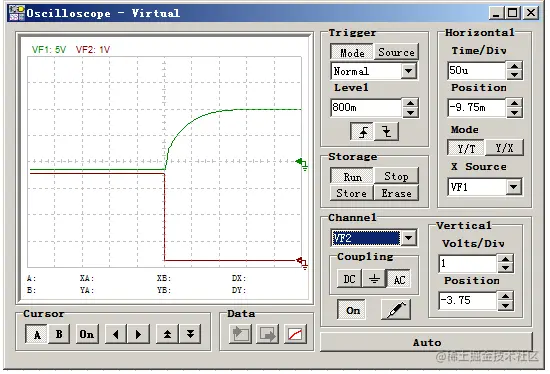Click the VF2: 1V trace label
Image resolution: width=550 pixels, height=374 pixels.
pyautogui.click(x=93, y=49)
